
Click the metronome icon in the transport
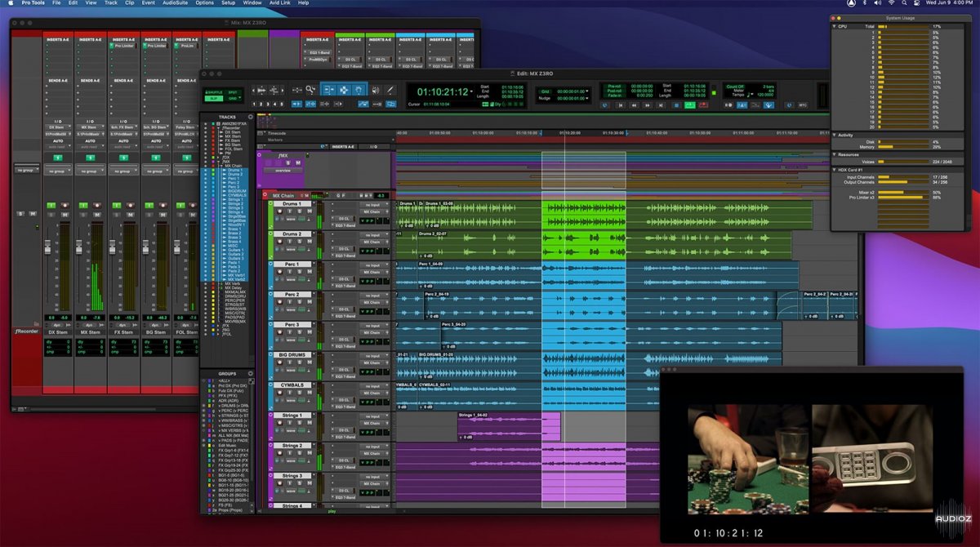[742, 105]
